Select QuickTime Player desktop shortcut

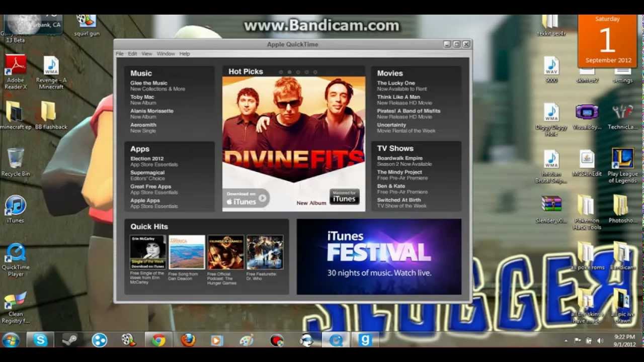[x=16, y=260]
